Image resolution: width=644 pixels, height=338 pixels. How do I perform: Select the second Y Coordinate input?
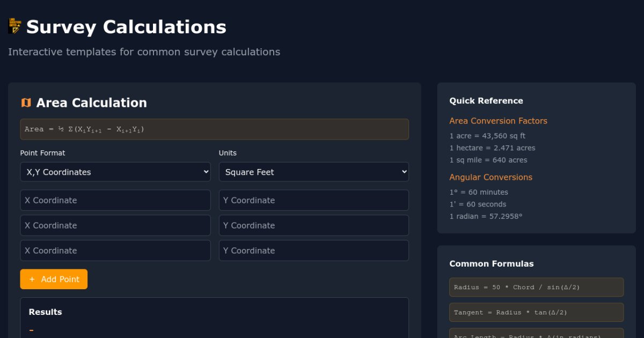pos(313,225)
